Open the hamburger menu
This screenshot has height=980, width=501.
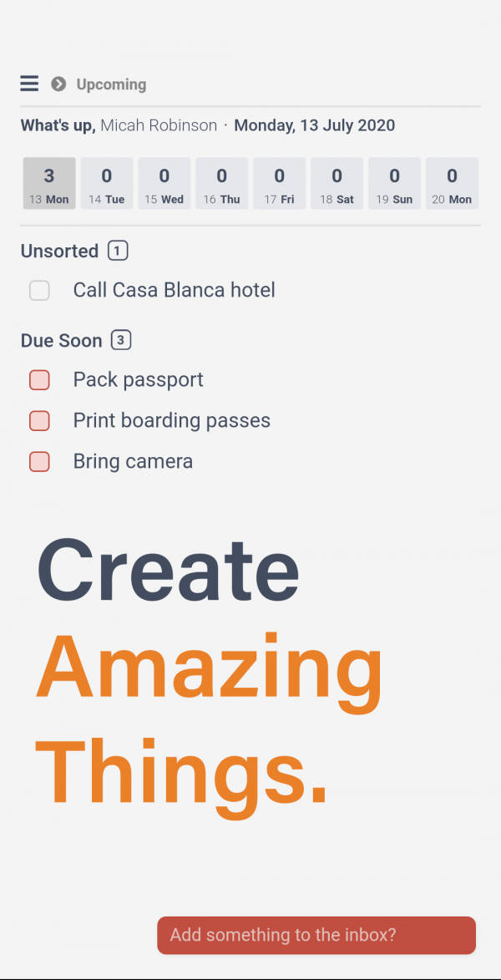tap(29, 84)
